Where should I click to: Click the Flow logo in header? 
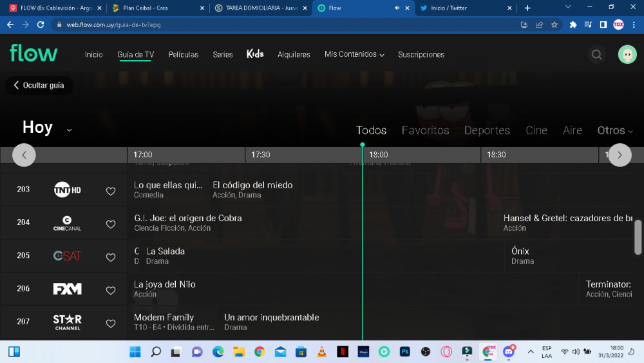point(33,54)
